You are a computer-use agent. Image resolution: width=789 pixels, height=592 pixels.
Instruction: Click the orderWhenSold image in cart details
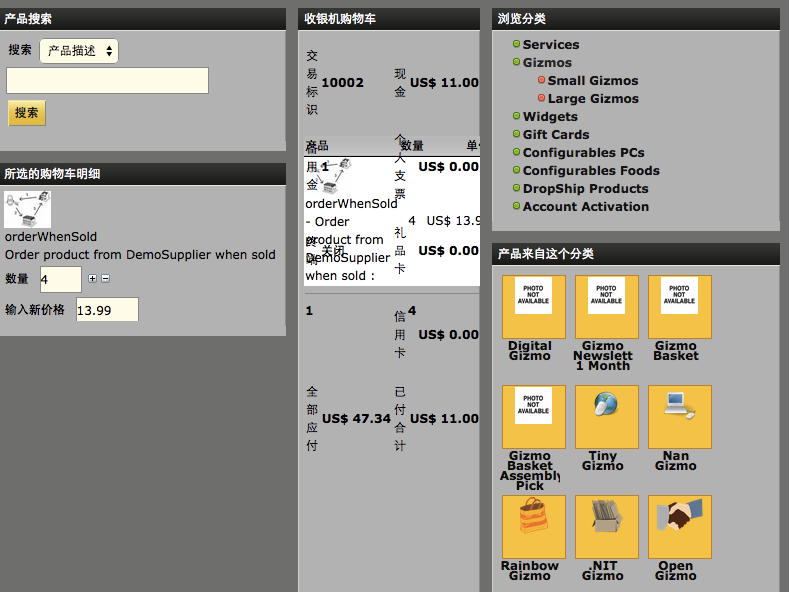pos(28,210)
